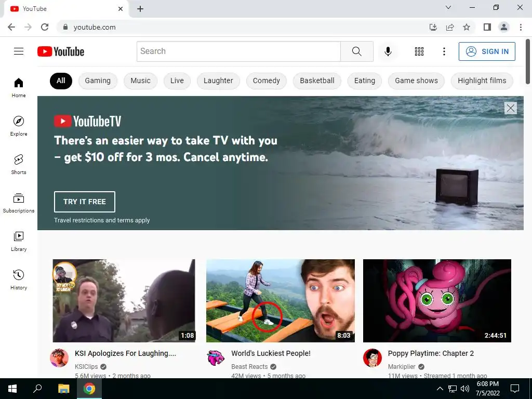Close the YouTube TV banner ad
This screenshot has height=399, width=532.
(510, 108)
